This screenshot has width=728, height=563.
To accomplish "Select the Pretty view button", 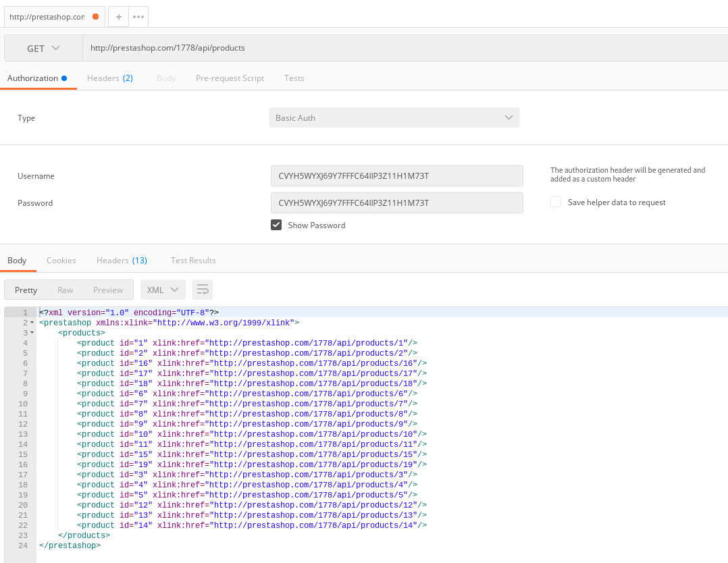I will pyautogui.click(x=26, y=289).
